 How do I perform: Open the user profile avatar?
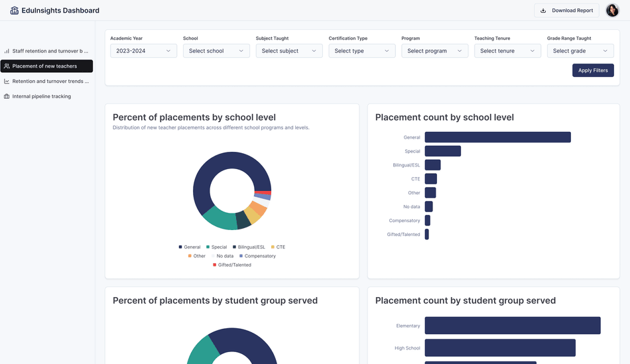612,11
